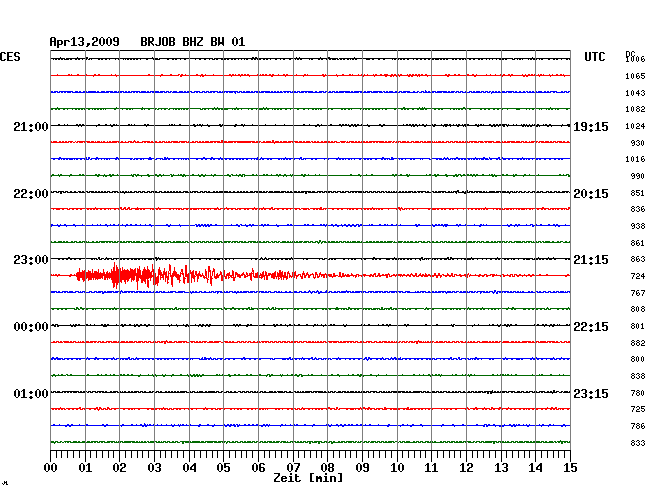Pick the DC value "800"
This screenshot has width=650, height=494.
pyautogui.click(x=638, y=359)
